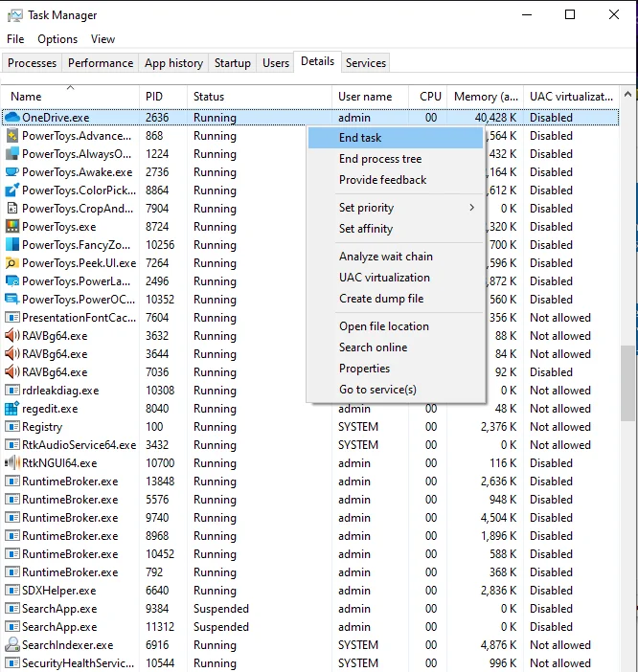Sort by the Status column header
Screen dimensions: 638x672
[260, 97]
